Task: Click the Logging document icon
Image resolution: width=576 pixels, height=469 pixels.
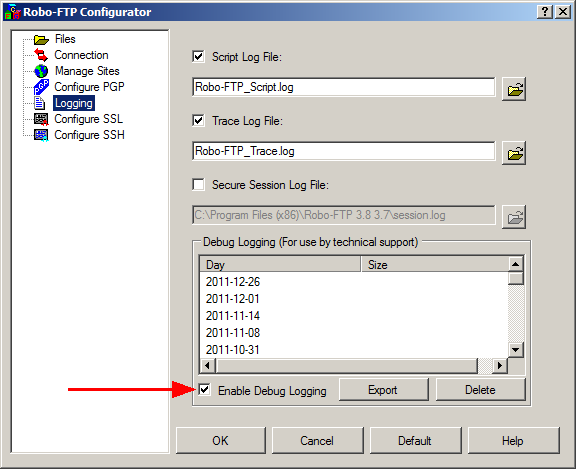Action: coord(40,103)
